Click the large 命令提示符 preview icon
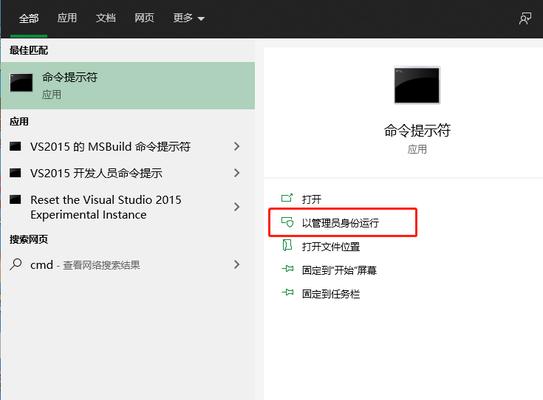 pyautogui.click(x=417, y=85)
